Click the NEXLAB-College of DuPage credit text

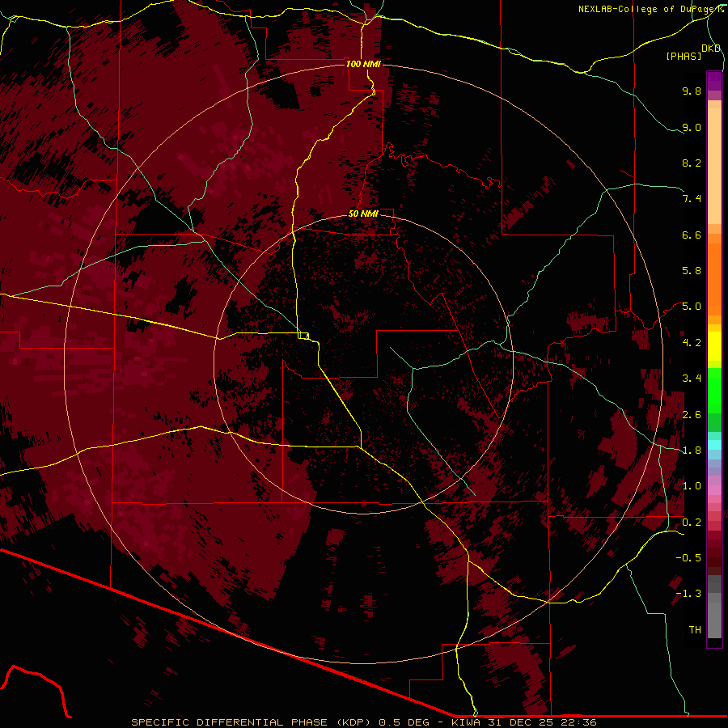click(x=650, y=9)
